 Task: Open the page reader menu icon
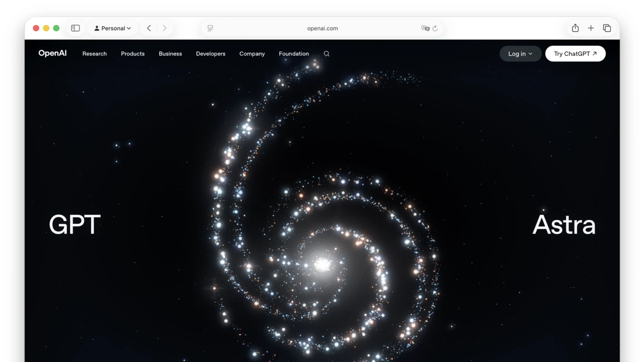[x=210, y=28]
